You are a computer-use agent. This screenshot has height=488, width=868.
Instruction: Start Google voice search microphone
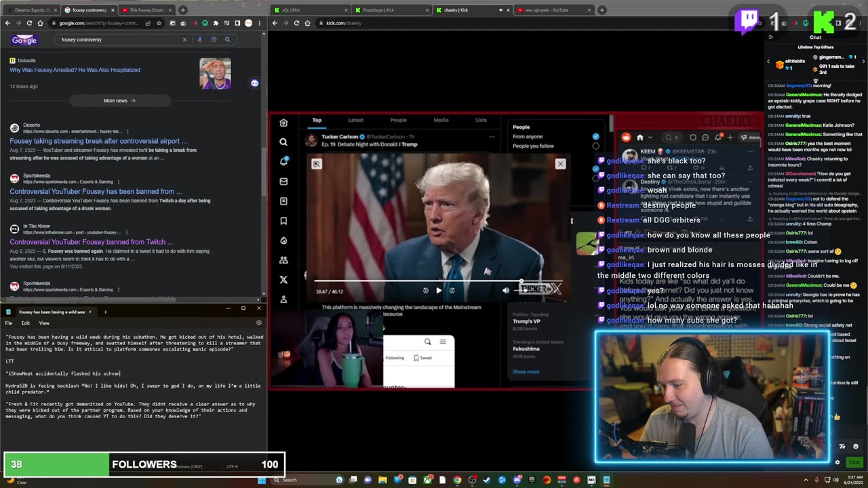pos(199,39)
